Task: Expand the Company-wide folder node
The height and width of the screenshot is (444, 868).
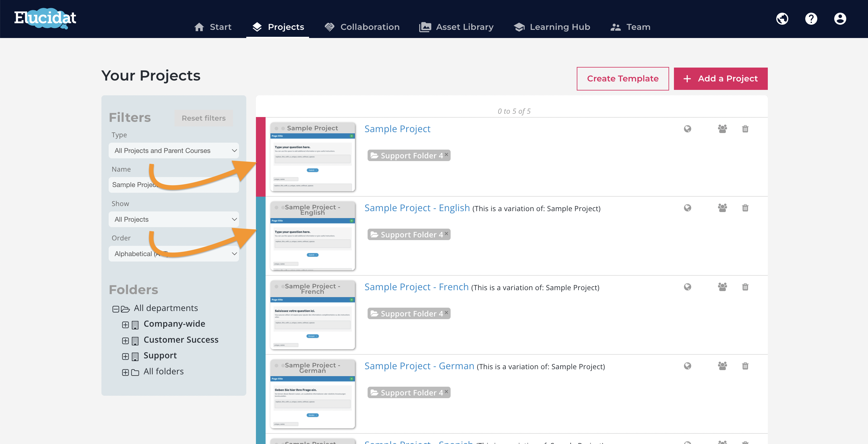Action: coord(125,325)
